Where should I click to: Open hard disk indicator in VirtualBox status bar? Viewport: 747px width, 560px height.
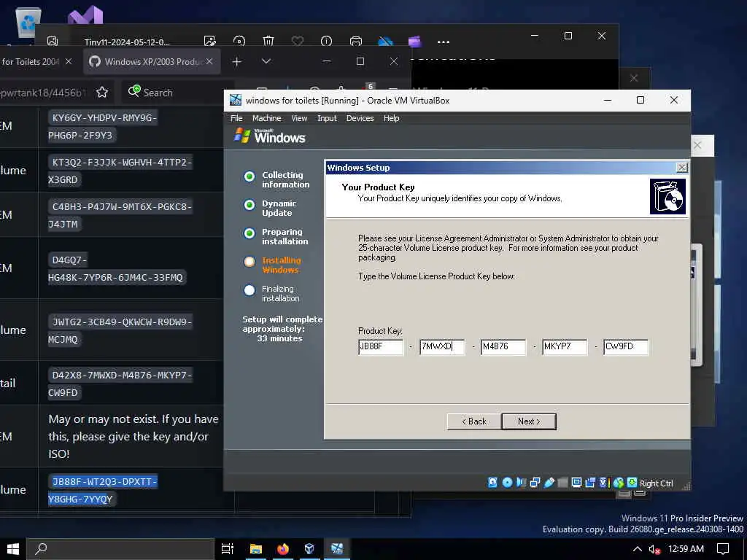point(492,483)
